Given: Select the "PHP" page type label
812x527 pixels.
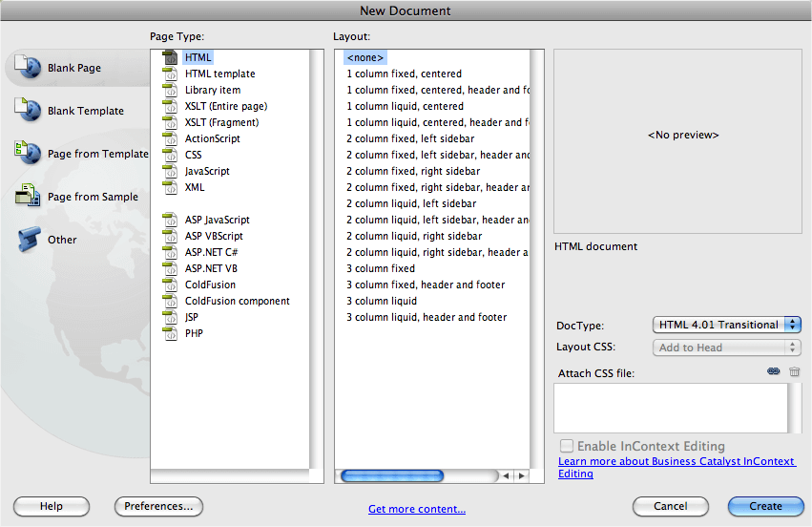Looking at the screenshot, I should tap(195, 333).
